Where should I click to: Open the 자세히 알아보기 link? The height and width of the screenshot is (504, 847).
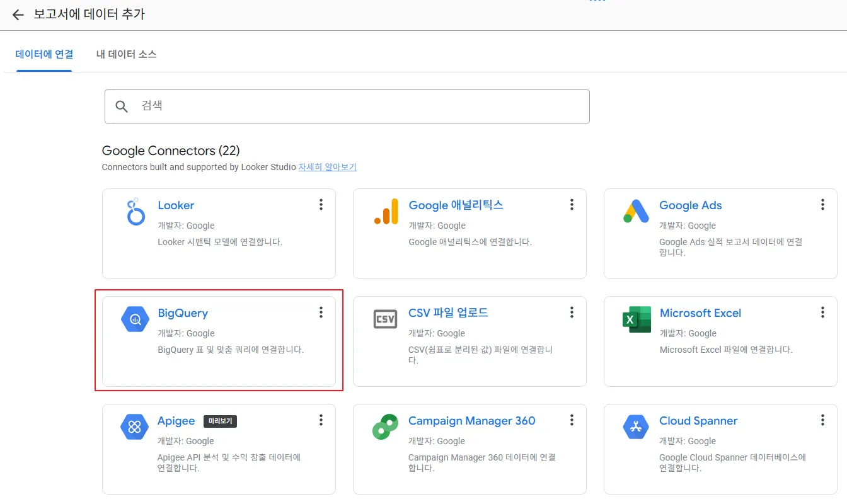328,167
